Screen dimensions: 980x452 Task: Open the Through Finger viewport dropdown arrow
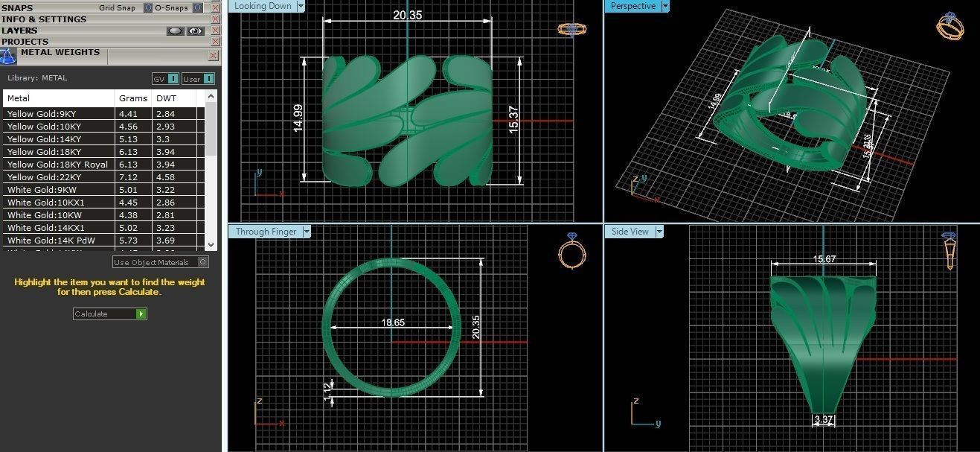[307, 232]
